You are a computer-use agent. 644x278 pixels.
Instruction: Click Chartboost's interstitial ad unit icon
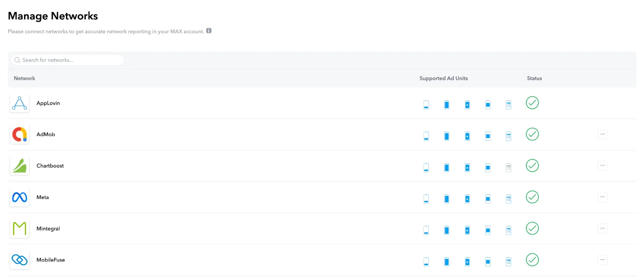(446, 167)
